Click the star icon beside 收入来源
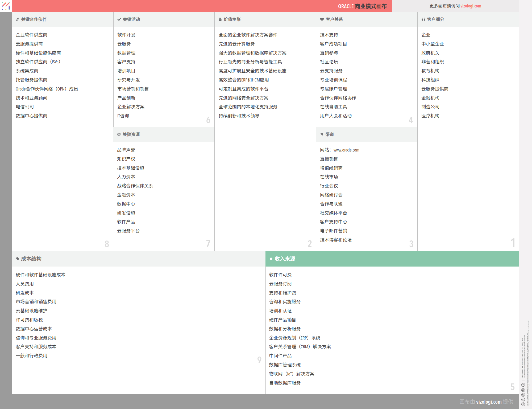Screen dimensions: 532x409 click(271, 259)
